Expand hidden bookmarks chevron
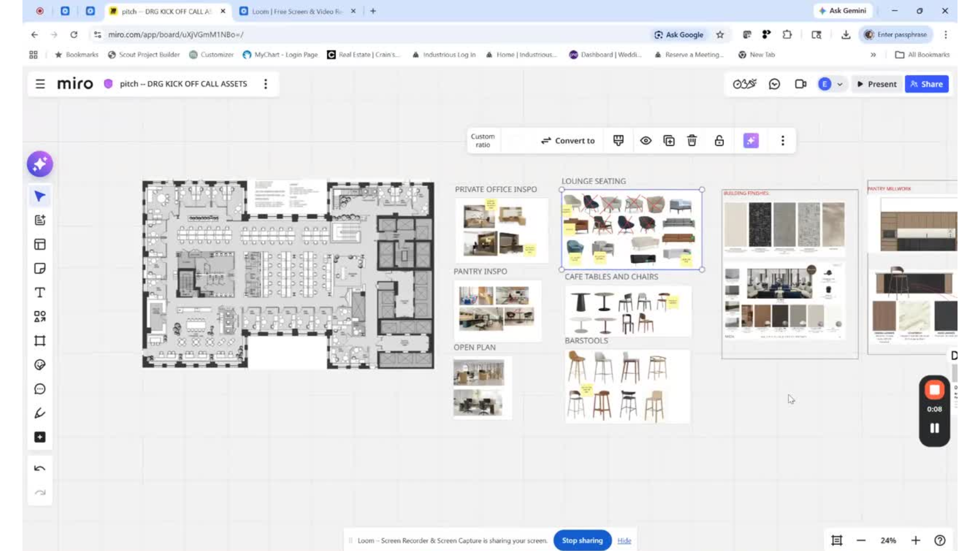 (x=873, y=55)
